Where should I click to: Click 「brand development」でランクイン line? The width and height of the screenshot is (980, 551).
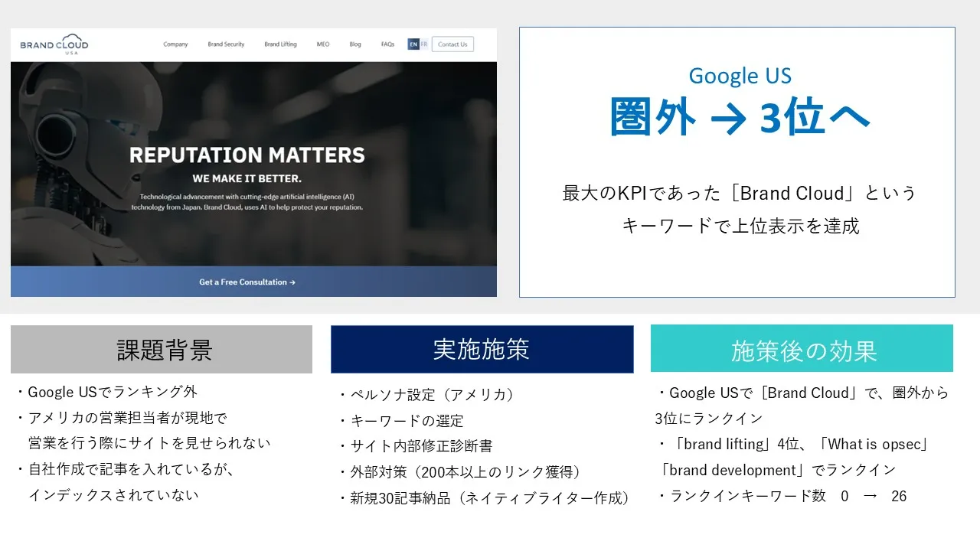[x=777, y=470]
